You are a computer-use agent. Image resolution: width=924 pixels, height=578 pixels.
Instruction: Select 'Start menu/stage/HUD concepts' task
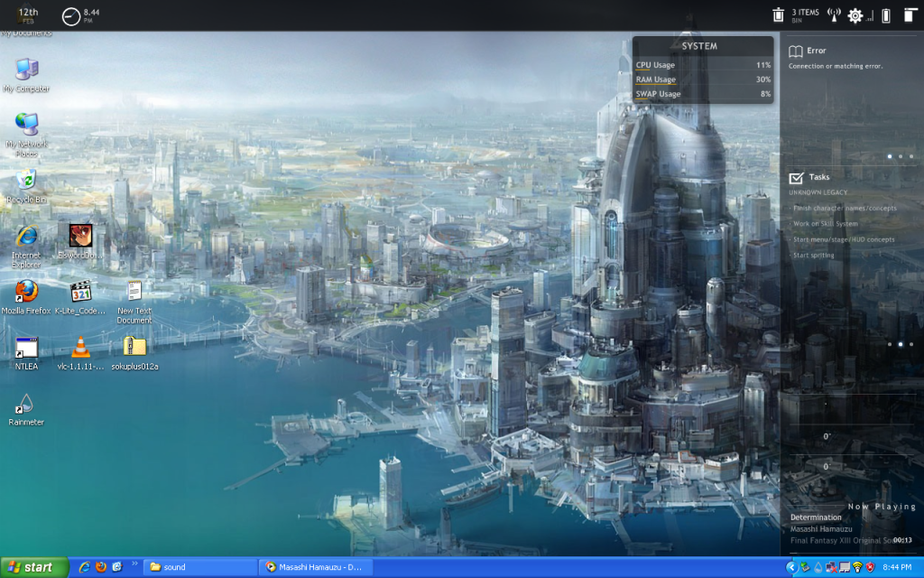coord(844,239)
